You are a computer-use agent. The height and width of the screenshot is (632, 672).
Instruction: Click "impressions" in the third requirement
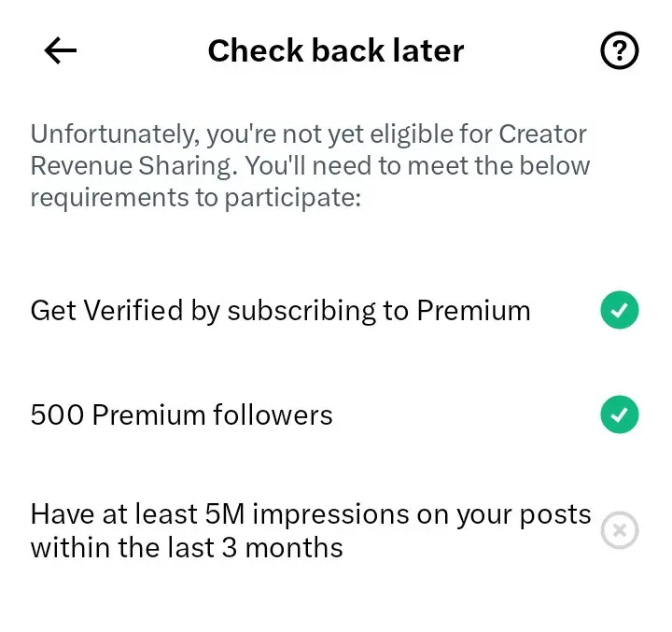click(330, 514)
